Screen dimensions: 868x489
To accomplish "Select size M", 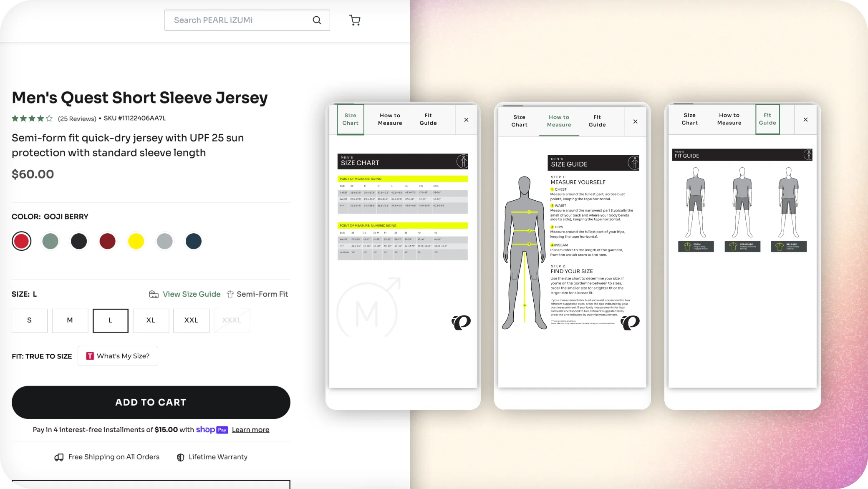I will (70, 320).
